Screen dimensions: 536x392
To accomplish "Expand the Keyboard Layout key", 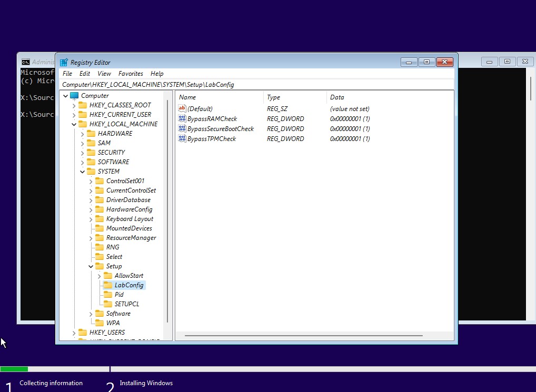I will tap(91, 219).
